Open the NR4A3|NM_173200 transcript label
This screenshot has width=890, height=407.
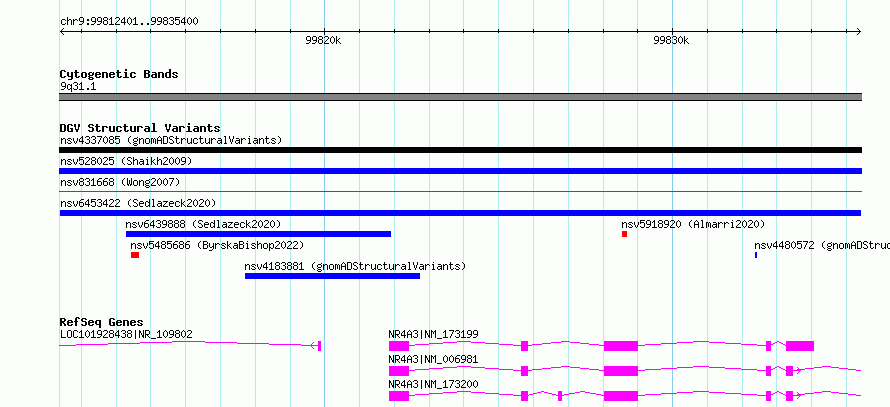[433, 384]
